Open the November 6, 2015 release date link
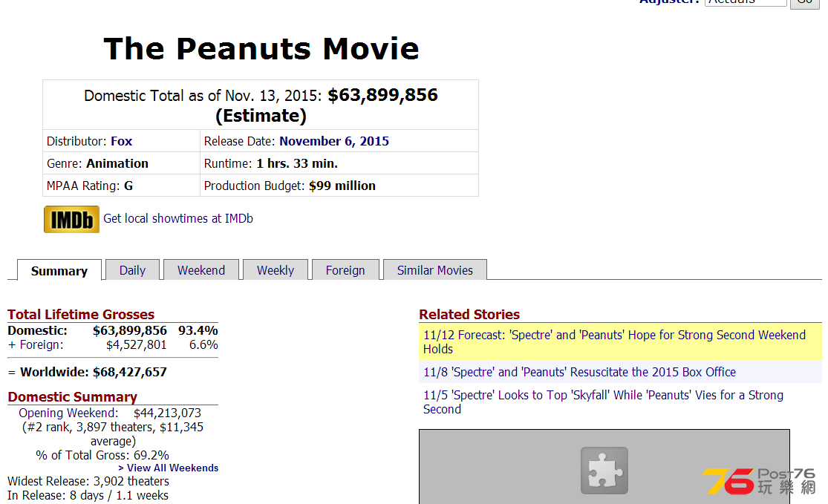 334,141
